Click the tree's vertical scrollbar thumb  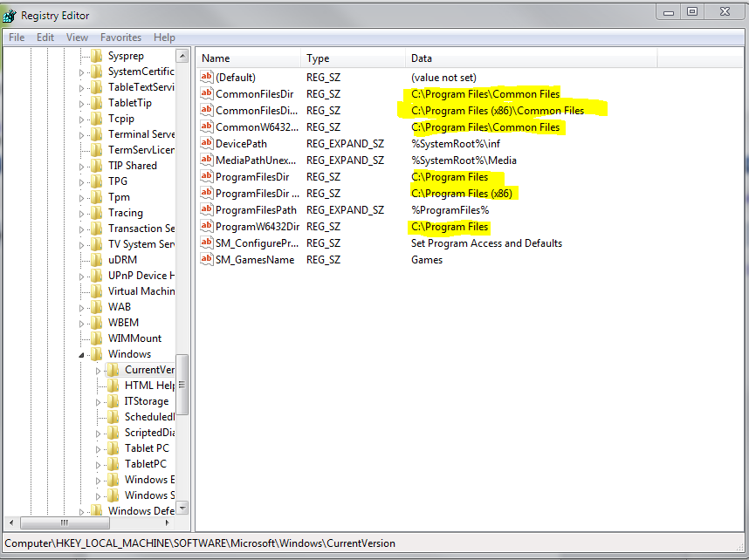coord(182,385)
